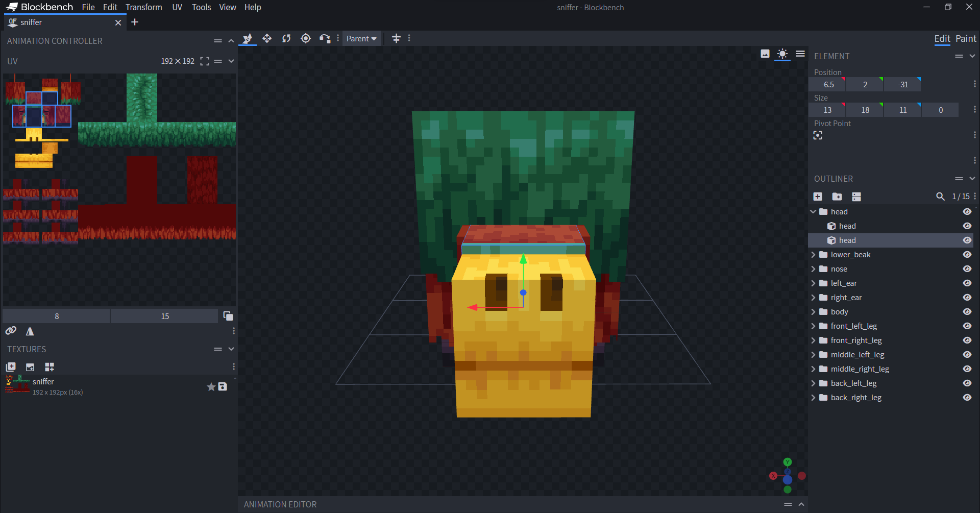Open the Parent transform space dropdown
Screen dimensions: 980x513
coord(361,39)
